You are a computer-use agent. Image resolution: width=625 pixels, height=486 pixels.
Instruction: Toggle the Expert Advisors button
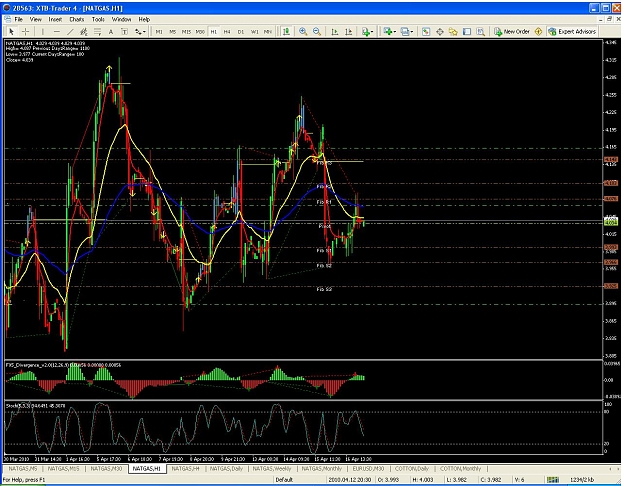tap(572, 31)
